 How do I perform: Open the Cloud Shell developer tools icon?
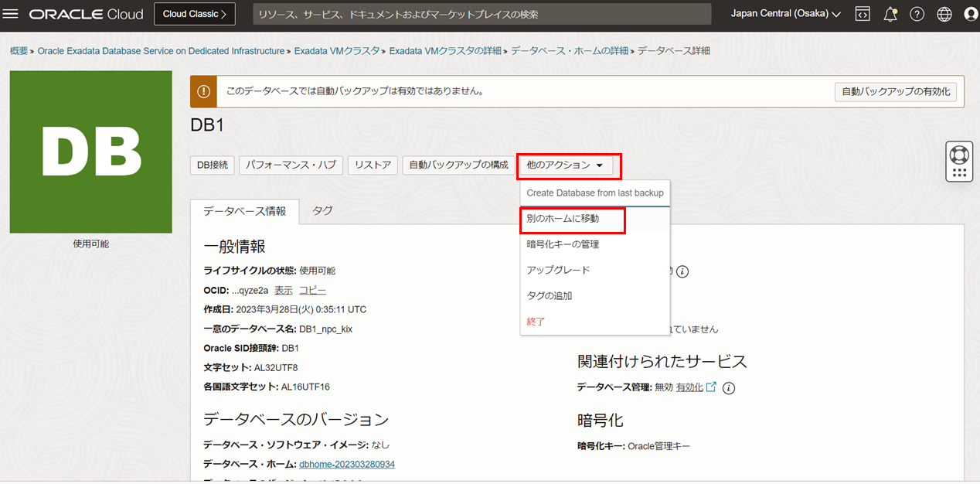pyautogui.click(x=863, y=14)
